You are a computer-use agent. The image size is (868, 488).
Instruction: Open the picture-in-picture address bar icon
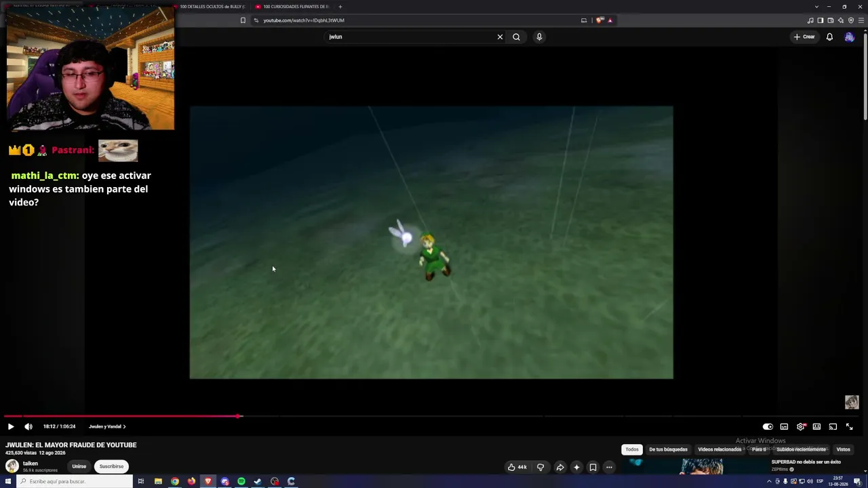584,20
